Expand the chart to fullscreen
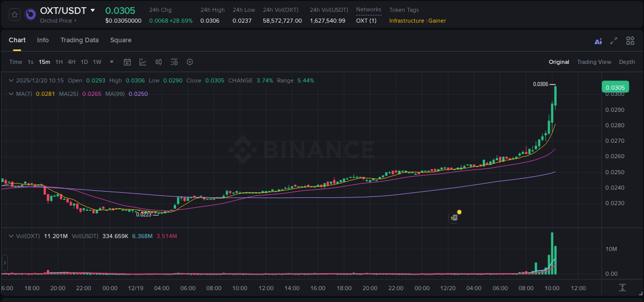The image size is (644, 302). (x=614, y=41)
